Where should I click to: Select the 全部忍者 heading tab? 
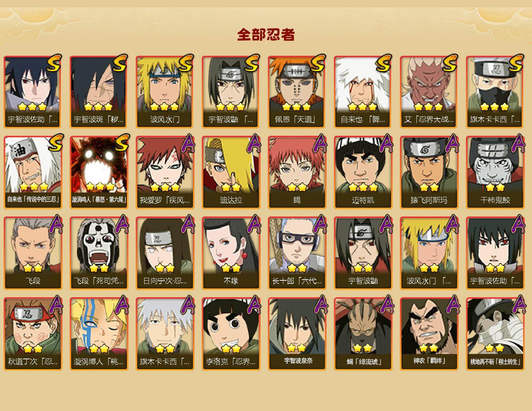coord(266,34)
